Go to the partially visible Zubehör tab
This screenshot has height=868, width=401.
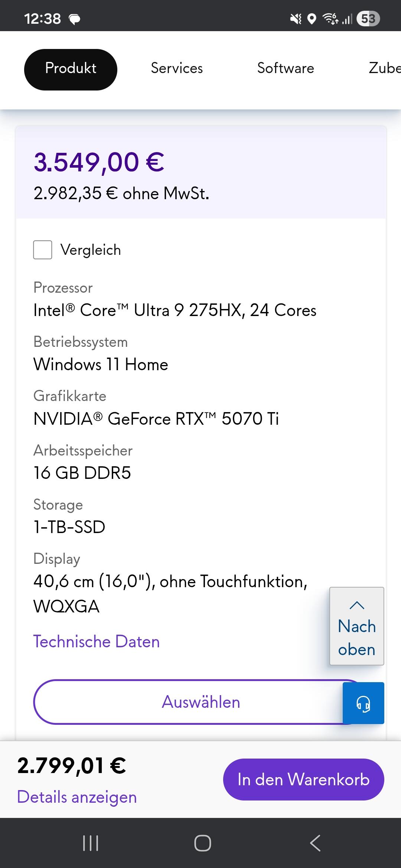(384, 69)
